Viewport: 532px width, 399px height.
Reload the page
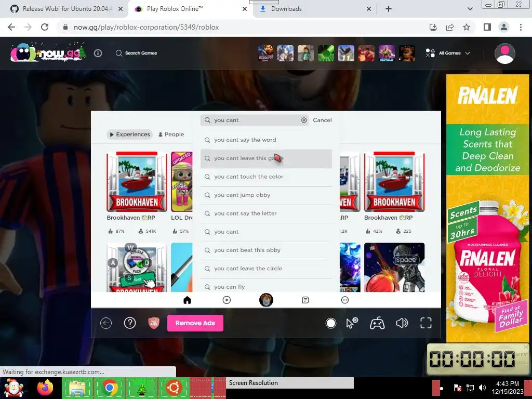pyautogui.click(x=45, y=27)
